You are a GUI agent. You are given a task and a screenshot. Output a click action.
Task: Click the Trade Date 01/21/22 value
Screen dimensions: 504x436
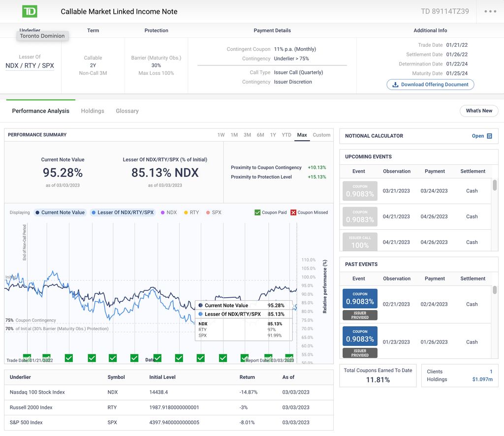[x=457, y=45]
